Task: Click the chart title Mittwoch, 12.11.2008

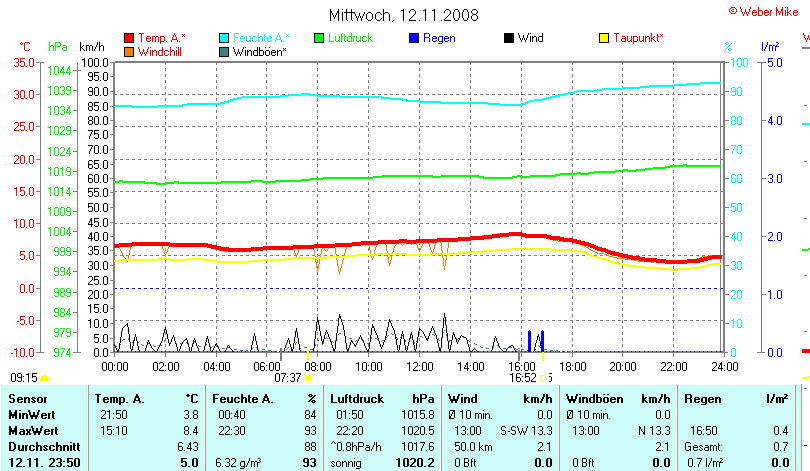Action: (403, 15)
